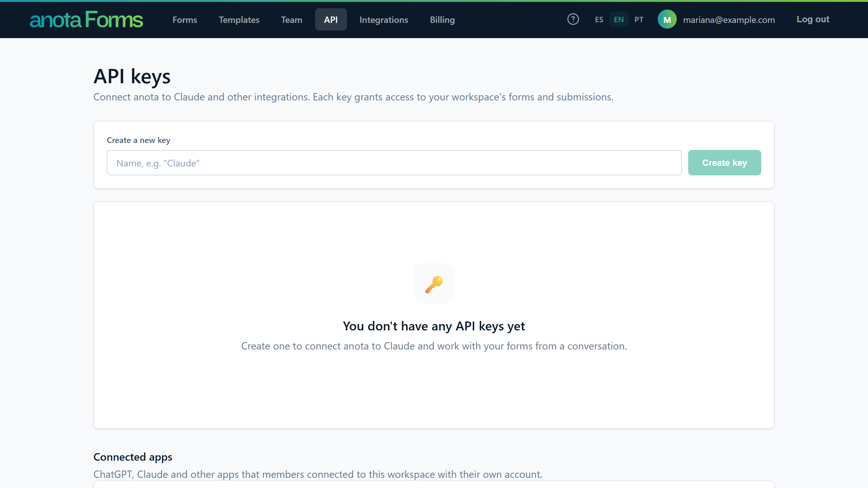The image size is (868, 488).
Task: Open the Templates nav item
Action: coord(239,20)
